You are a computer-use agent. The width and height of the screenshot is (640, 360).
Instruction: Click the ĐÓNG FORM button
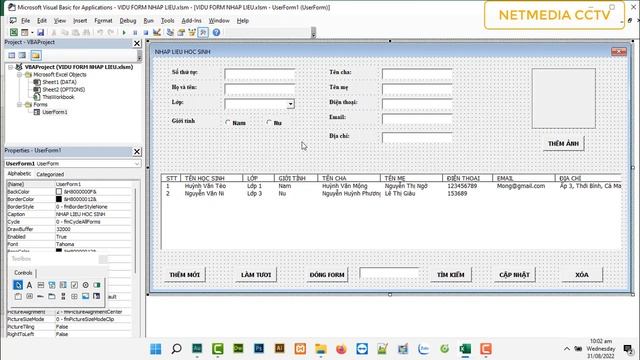tap(327, 275)
